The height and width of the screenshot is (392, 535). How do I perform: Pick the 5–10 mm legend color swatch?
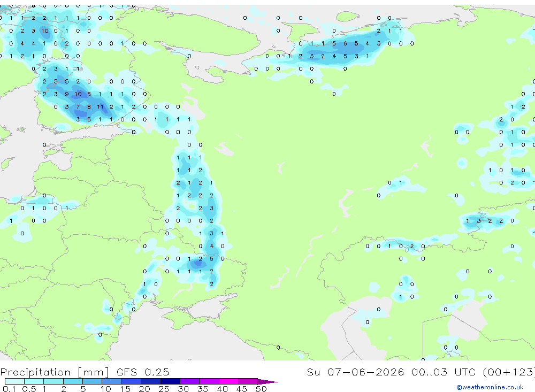click(x=93, y=381)
